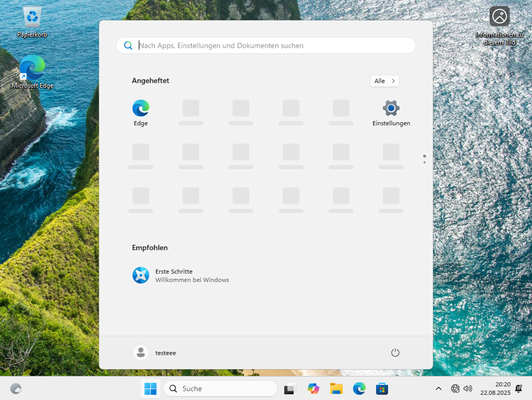Click the volume speaker tray icon
This screenshot has width=532, height=400.
click(468, 389)
